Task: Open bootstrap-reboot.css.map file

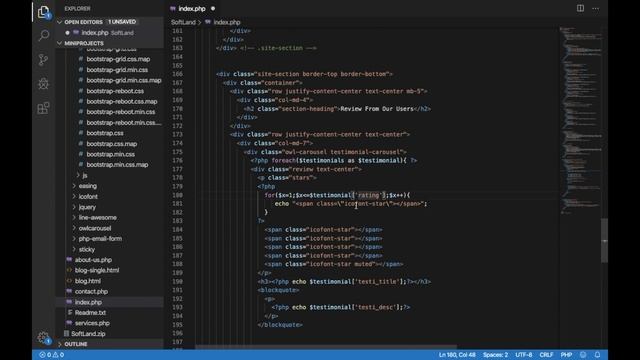Action: point(122,102)
